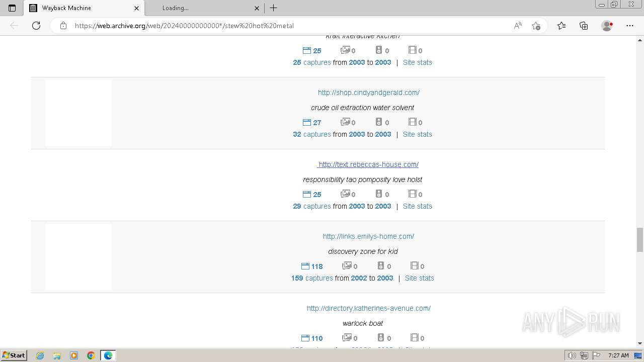This screenshot has height=362, width=644.
Task: Launch Internet Explorer from taskbar
Action: click(40, 355)
